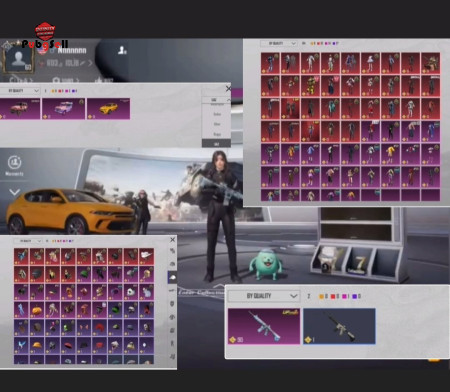Open BY QUALITY dropdown in headgear panel
The image size is (450, 392).
pos(28,241)
